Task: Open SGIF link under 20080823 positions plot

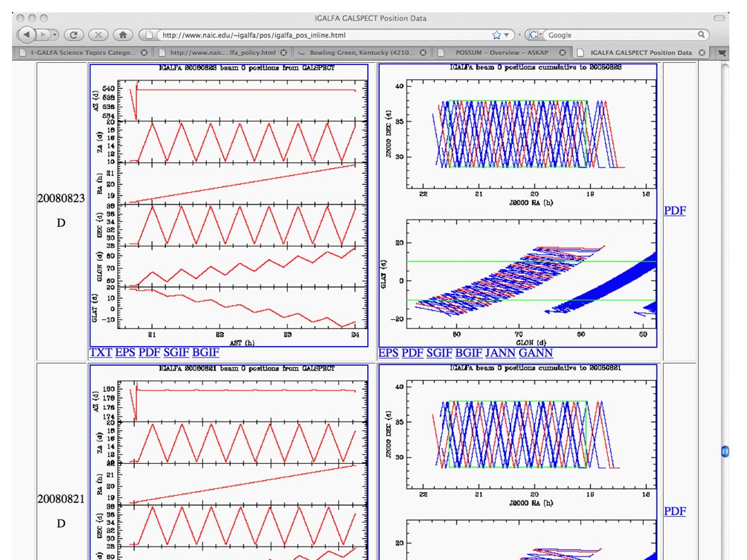Action: click(x=177, y=352)
